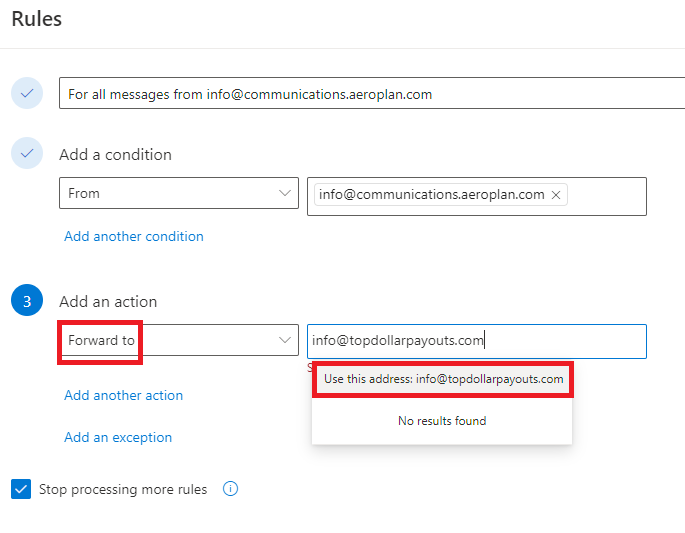Open info icon beside Stop processing rules
685x533 pixels.
click(x=230, y=488)
